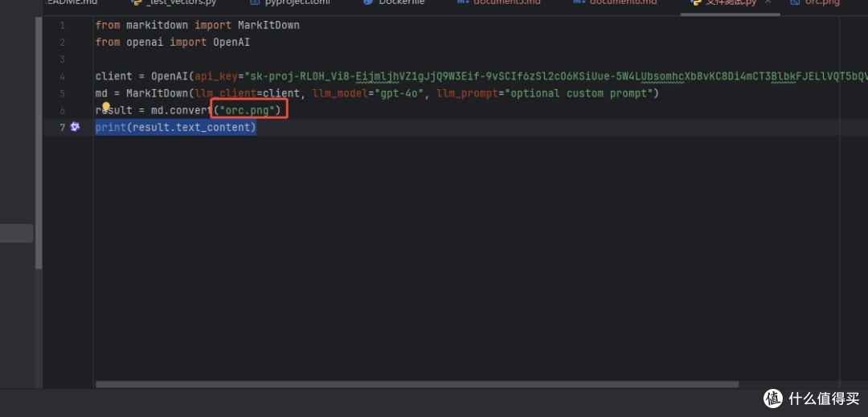Click the "llm_prompt" parameter on line 5
Screen dimensions: 868x417
pyautogui.click(x=467, y=93)
